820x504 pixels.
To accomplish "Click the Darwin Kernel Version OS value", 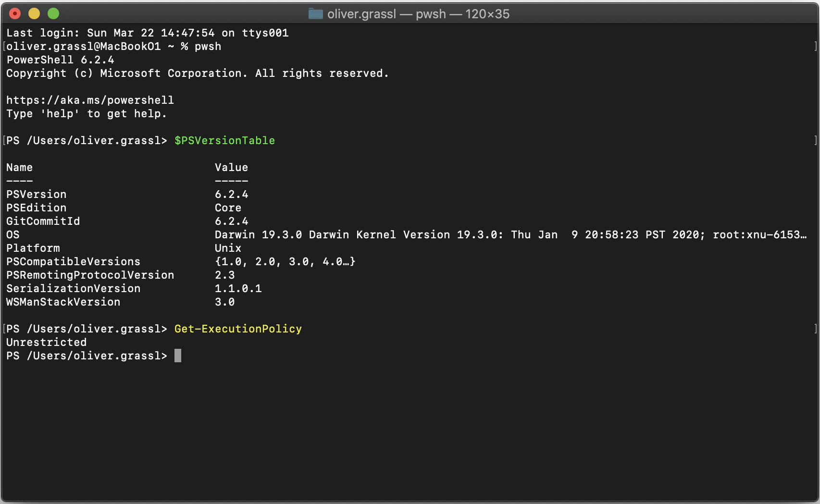I will (510, 235).
